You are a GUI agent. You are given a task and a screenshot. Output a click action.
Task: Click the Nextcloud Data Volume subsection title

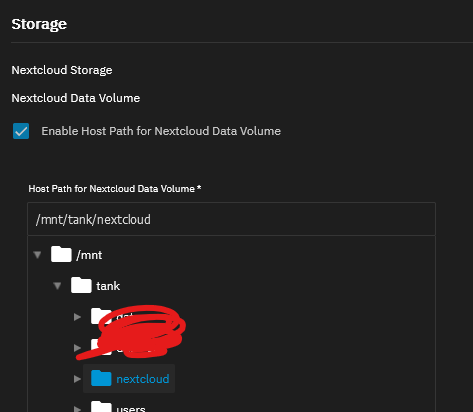click(76, 98)
